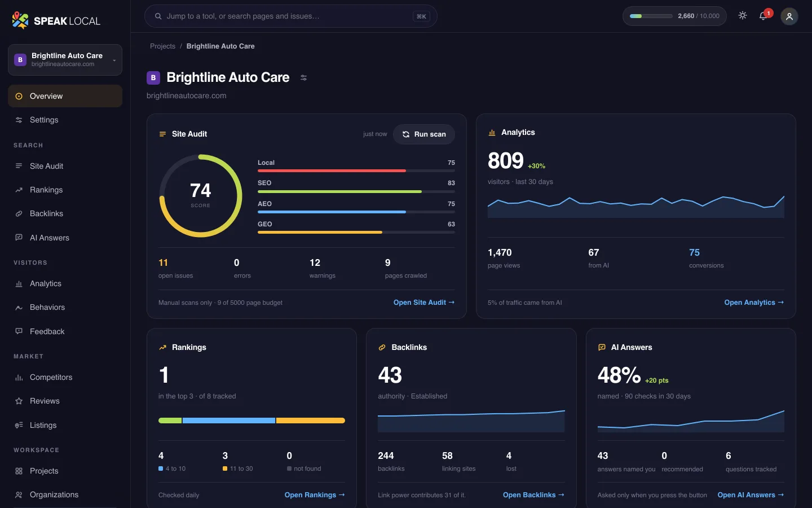Click the Organizations people icon
The image size is (812, 508).
click(x=19, y=495)
